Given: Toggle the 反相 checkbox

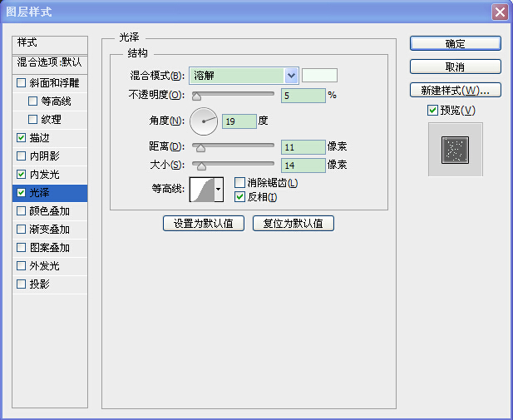Looking at the screenshot, I should click(239, 197).
